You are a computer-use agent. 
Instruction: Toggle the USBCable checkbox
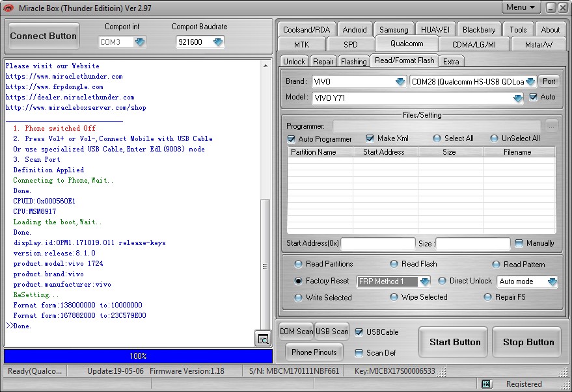[x=359, y=332]
